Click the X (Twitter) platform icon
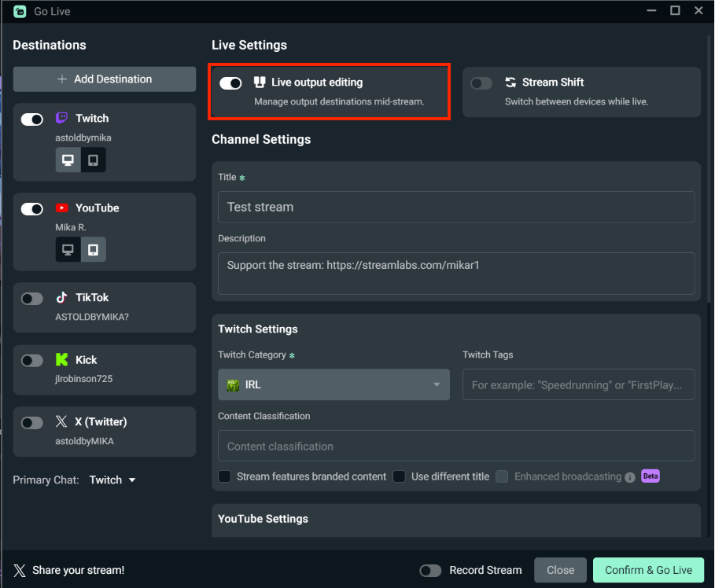Viewport: 715px width, 588px height. (61, 421)
